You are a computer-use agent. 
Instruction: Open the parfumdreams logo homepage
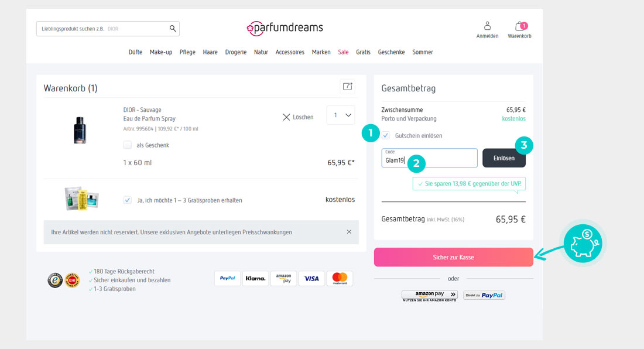[285, 28]
